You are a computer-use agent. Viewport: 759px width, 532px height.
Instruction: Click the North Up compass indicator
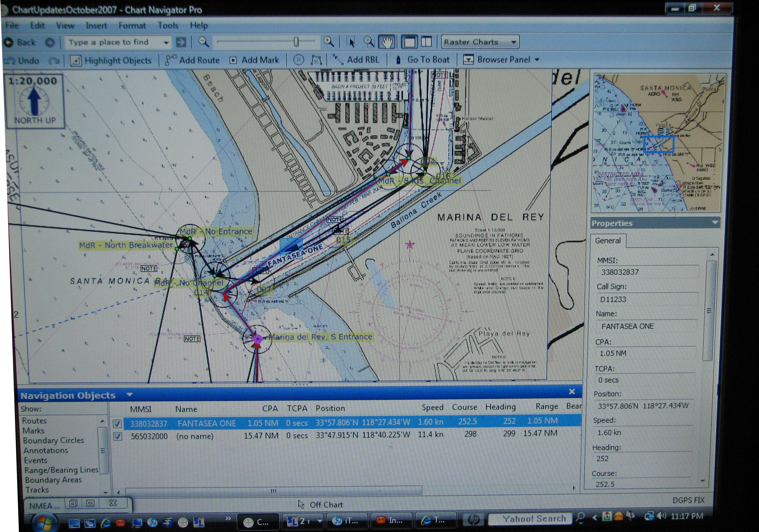[x=34, y=101]
